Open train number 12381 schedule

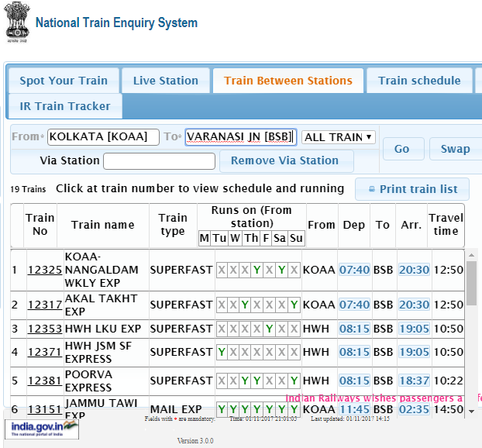(x=45, y=381)
